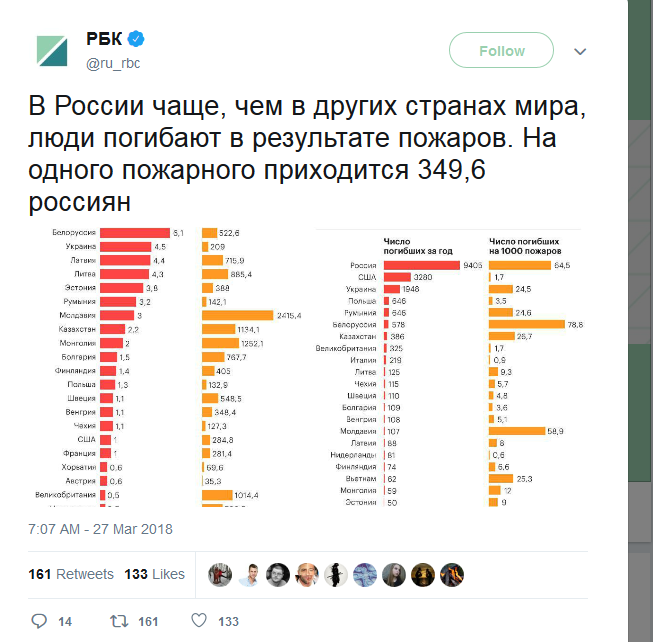This screenshot has height=642, width=653.
Task: Click the retweet arrows icon
Action: [119, 621]
